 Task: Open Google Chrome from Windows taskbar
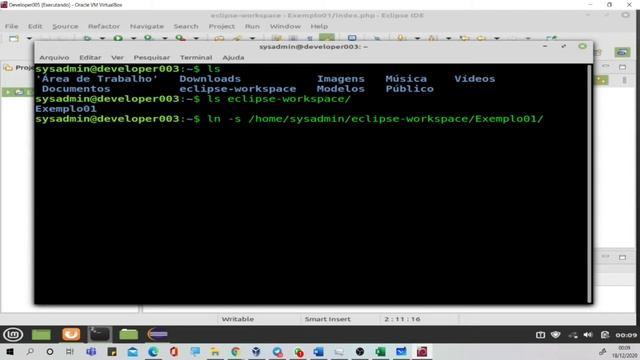pyautogui.click(x=236, y=351)
